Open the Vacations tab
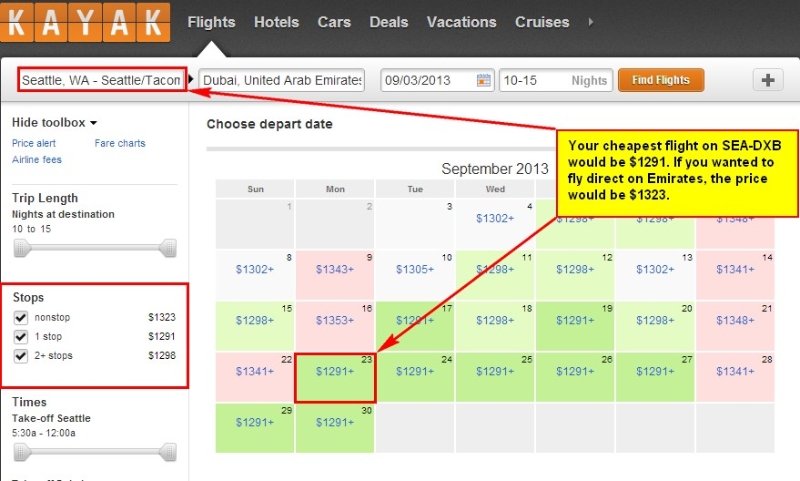This screenshot has height=481, width=800. point(461,22)
